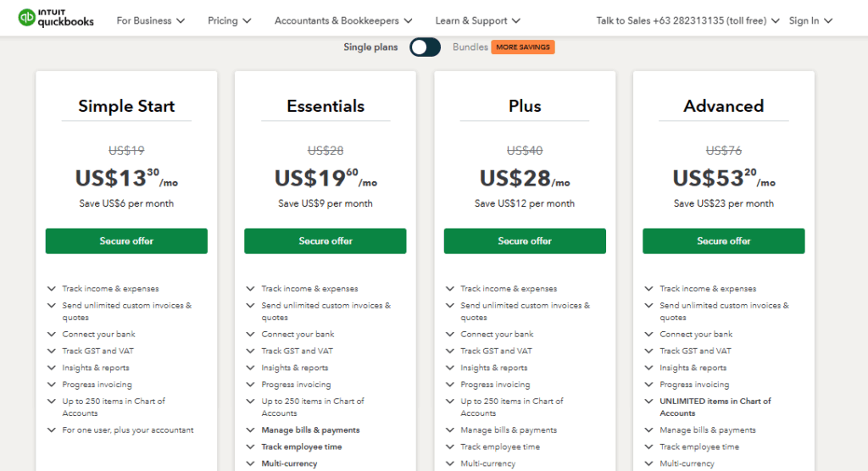Image resolution: width=868 pixels, height=471 pixels.
Task: Expand the For Business menu
Action: 151,20
